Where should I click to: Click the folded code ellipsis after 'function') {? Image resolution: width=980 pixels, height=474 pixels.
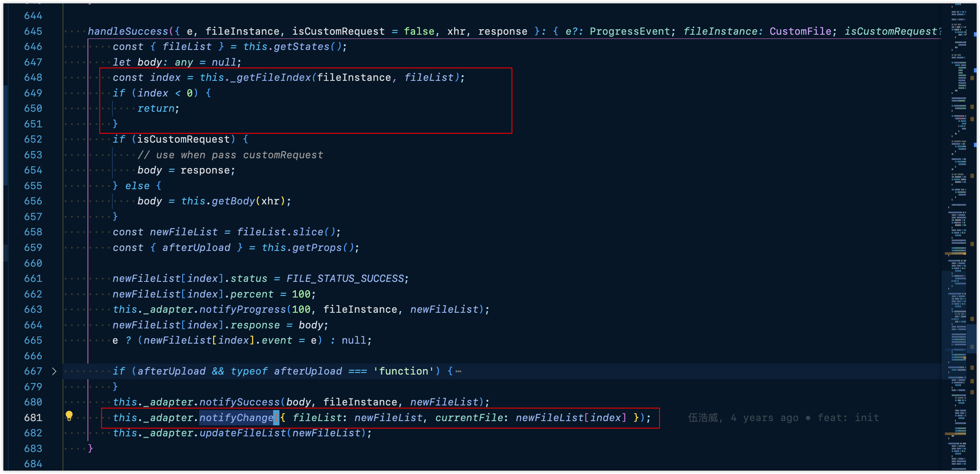pos(458,372)
